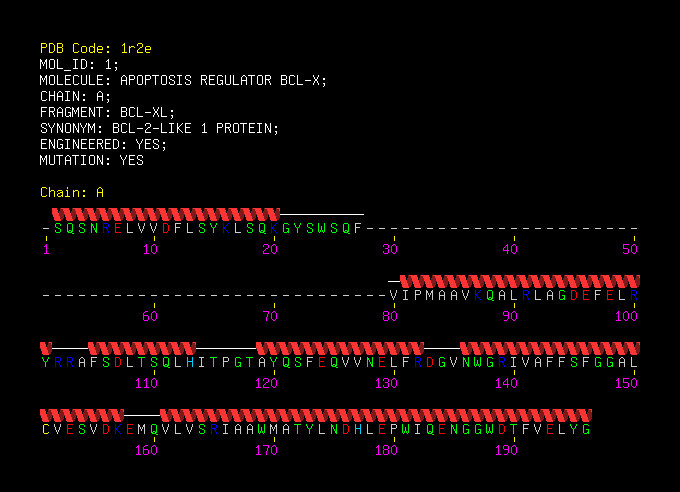Click the cyan H in the third sequence row
The width and height of the screenshot is (680, 492).
[x=190, y=362]
